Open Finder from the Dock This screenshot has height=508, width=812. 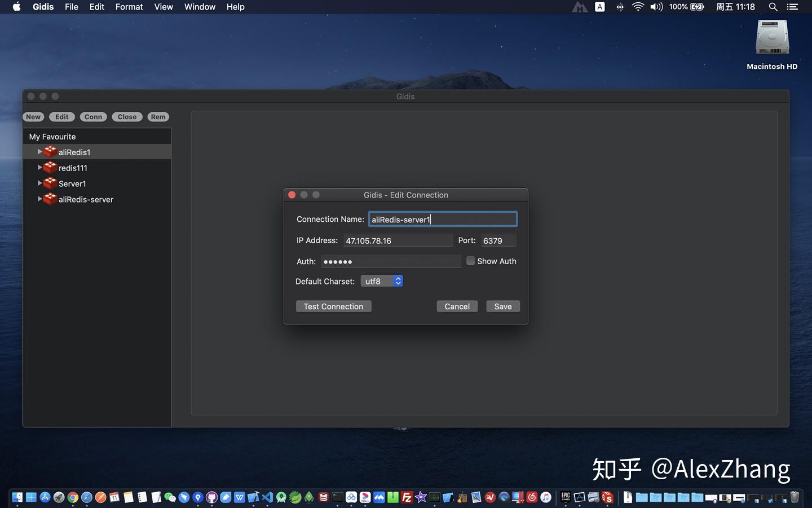tap(17, 497)
